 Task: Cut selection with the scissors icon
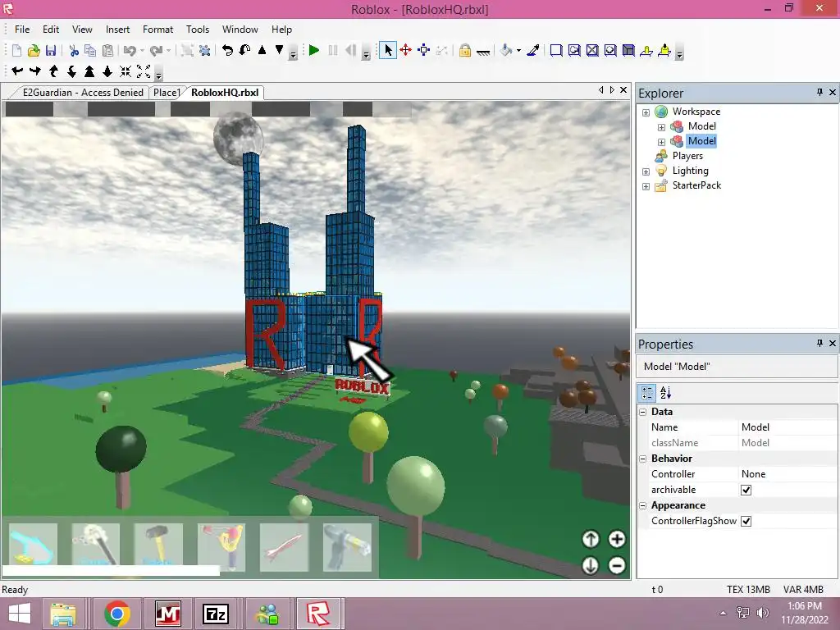coord(74,50)
